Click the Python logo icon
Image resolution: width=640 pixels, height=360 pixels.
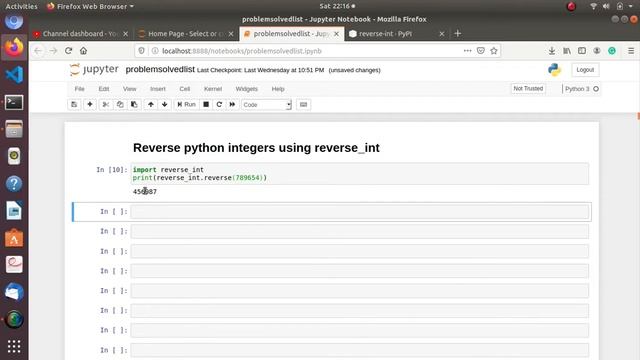pyautogui.click(x=554, y=70)
